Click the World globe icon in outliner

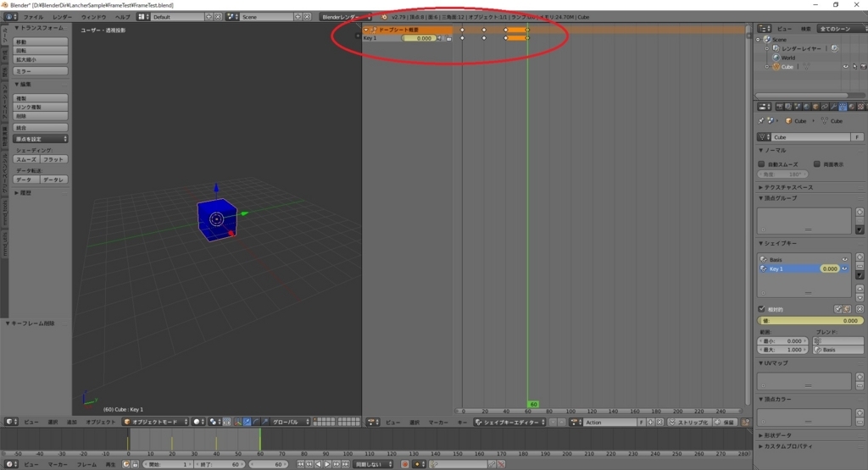(776, 58)
